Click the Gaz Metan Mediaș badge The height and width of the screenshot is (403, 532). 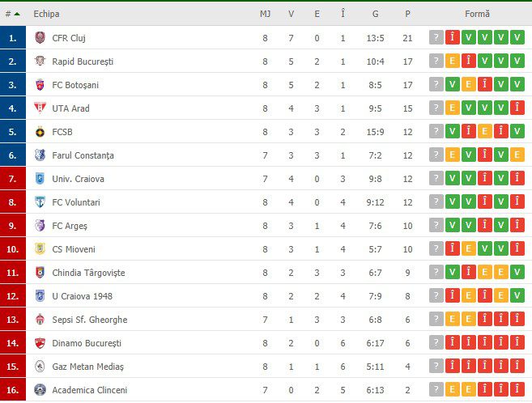(40, 367)
